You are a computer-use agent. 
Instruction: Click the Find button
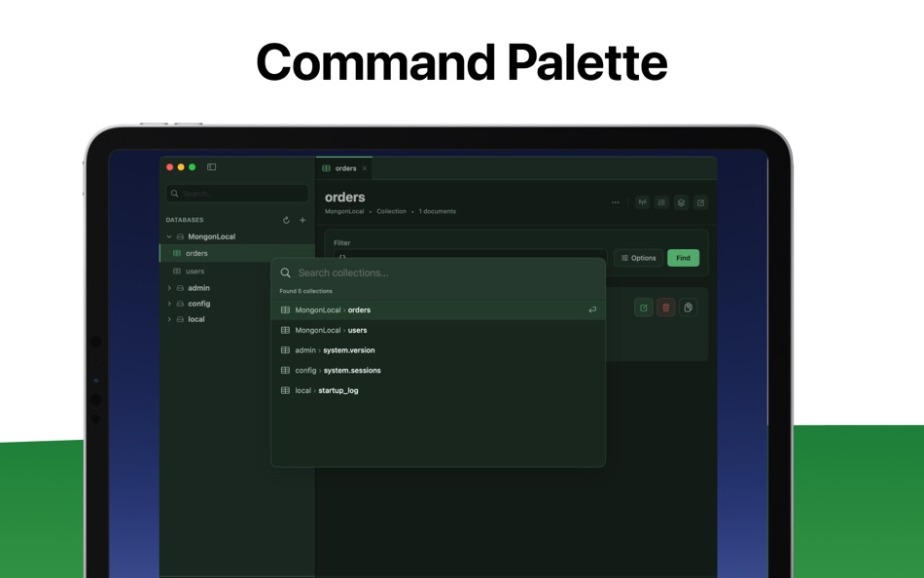pyautogui.click(x=683, y=258)
